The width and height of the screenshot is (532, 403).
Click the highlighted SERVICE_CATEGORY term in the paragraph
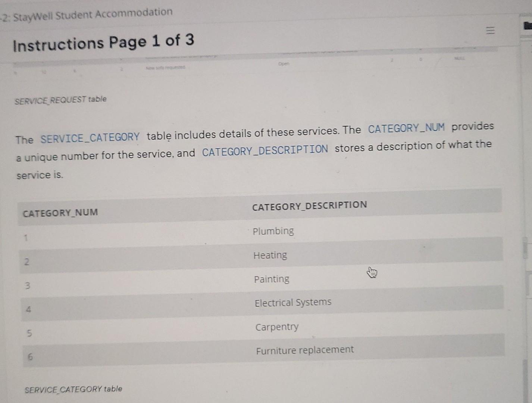[x=90, y=138]
